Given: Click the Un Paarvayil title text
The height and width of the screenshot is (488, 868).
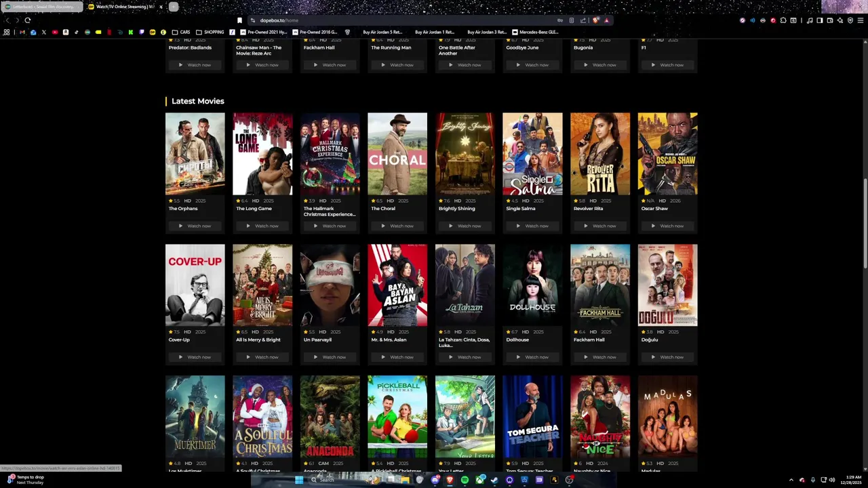Looking at the screenshot, I should 317,340.
